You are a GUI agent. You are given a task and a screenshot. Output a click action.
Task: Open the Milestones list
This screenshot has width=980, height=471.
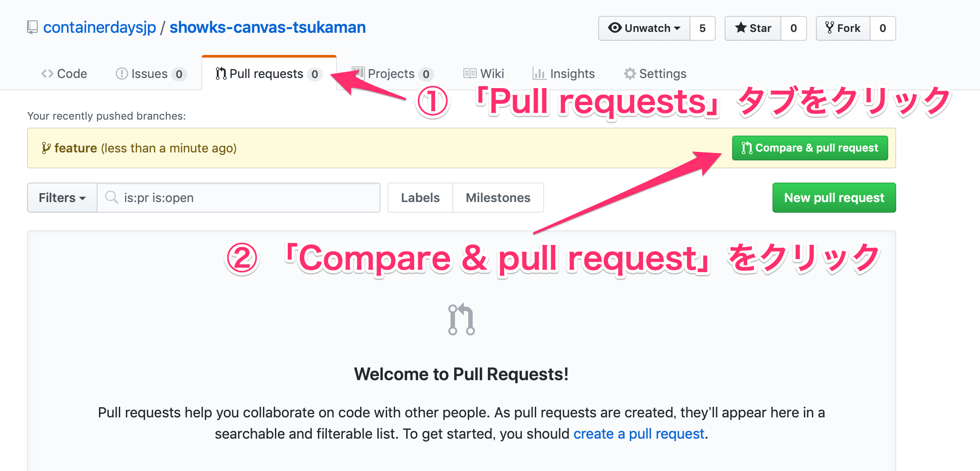pos(498,198)
